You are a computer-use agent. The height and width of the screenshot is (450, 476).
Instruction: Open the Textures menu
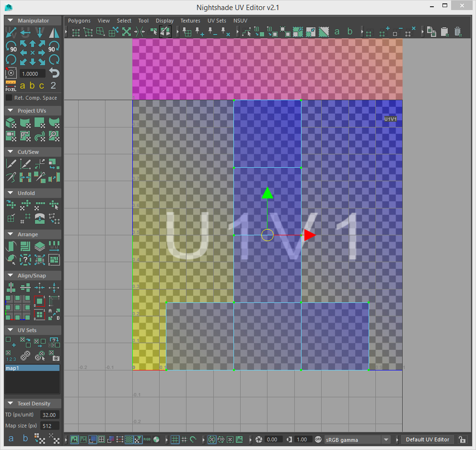[x=190, y=21]
